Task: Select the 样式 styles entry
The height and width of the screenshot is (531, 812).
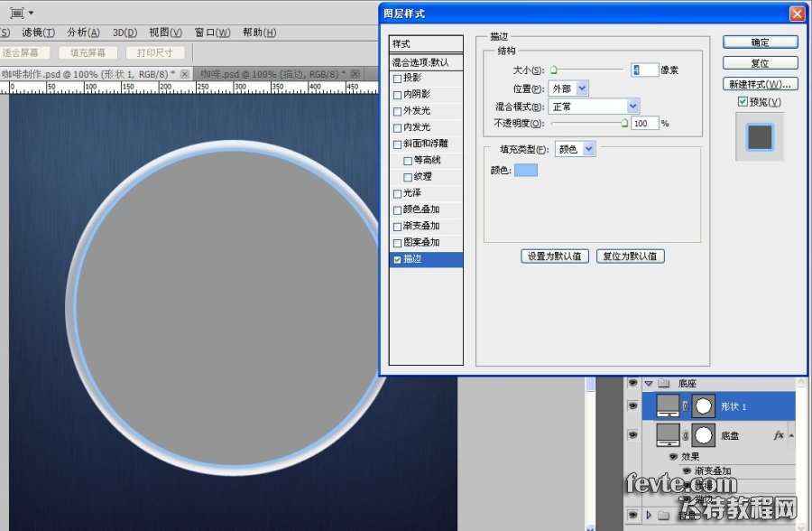Action: click(426, 43)
